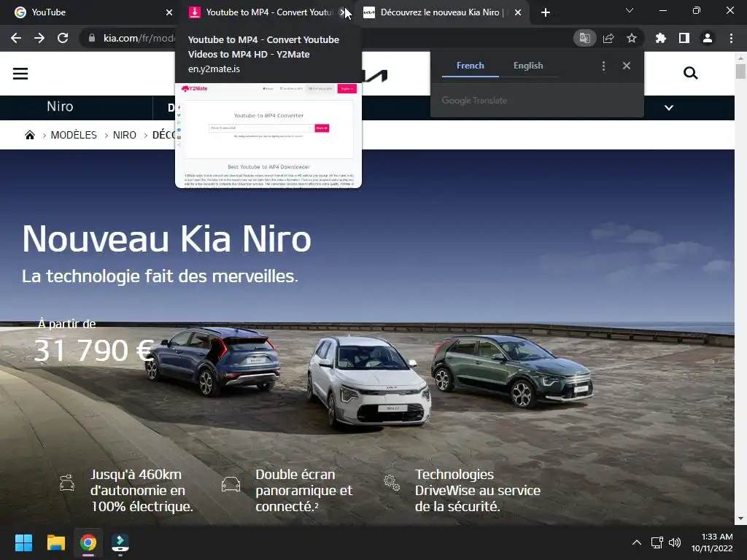Screen dimensions: 747x560
Task: Open translate popup options menu
Action: [x=603, y=66]
